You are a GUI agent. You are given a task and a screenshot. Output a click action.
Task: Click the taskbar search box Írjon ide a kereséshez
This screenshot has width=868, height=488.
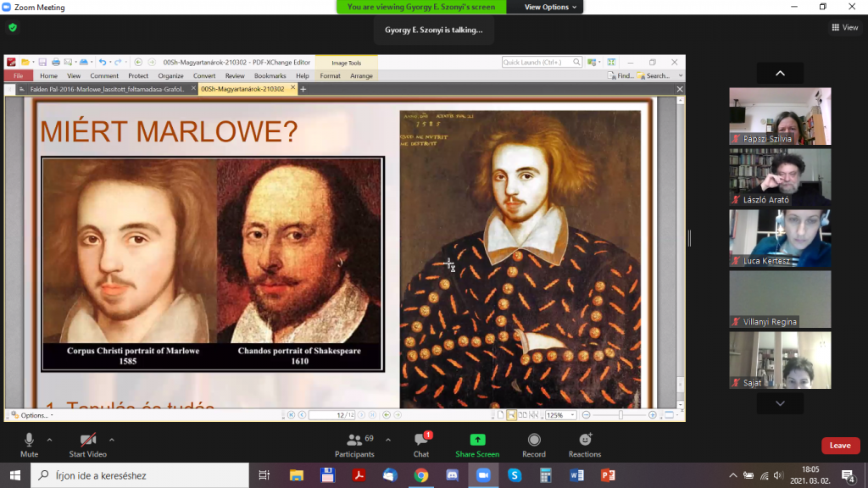tap(140, 475)
